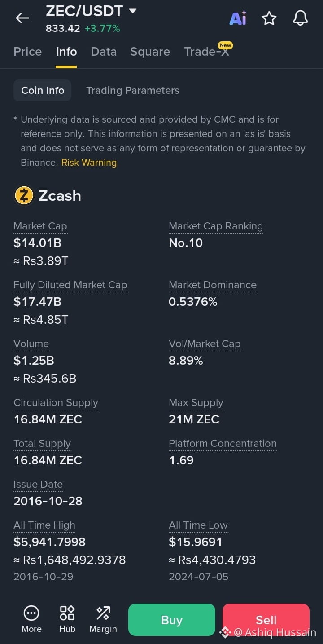Screen dimensions: 323x644
Task: Tap the red Sell button
Action: tap(266, 620)
